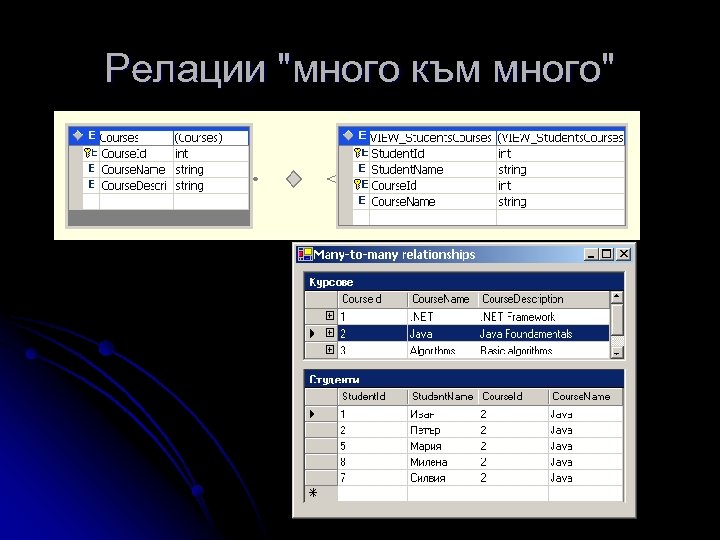Click the courses grid scroll-down arrow

click(616, 352)
